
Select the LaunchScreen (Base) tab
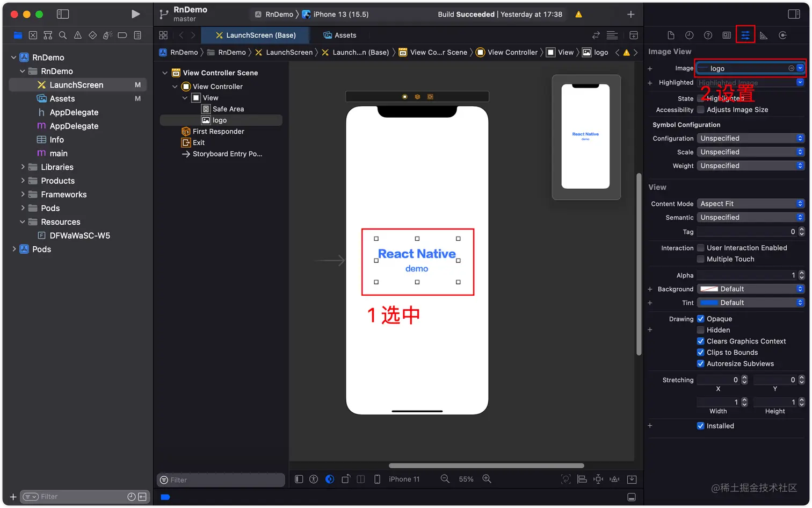click(x=256, y=35)
